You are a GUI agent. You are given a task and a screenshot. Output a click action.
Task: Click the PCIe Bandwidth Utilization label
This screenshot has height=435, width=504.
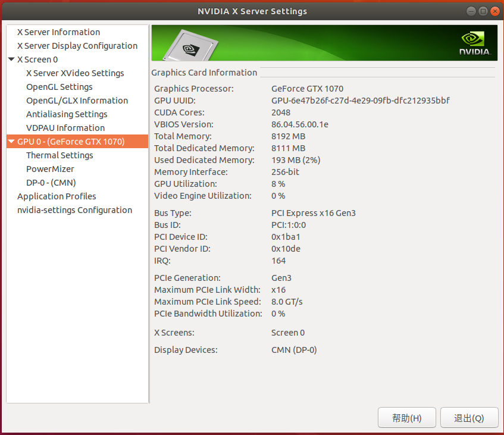(208, 314)
